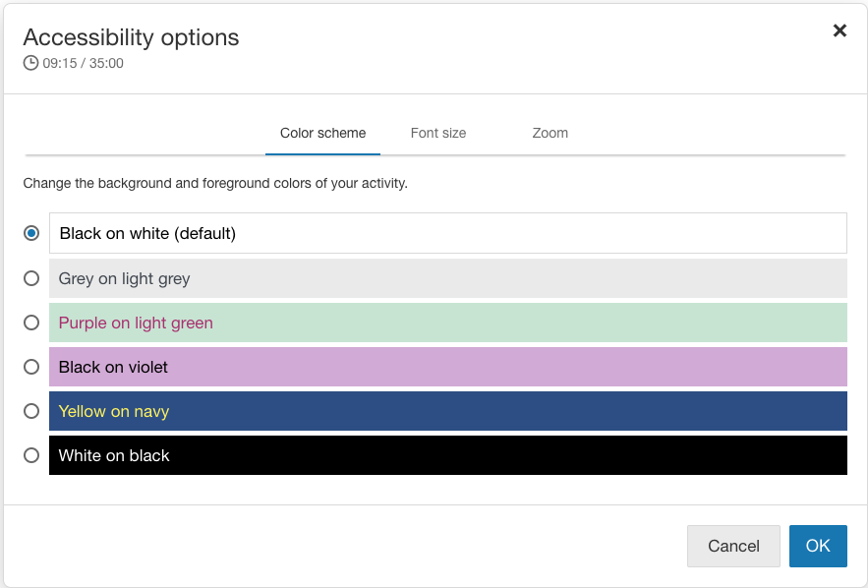Click the clock timer icon

pyautogui.click(x=30, y=63)
